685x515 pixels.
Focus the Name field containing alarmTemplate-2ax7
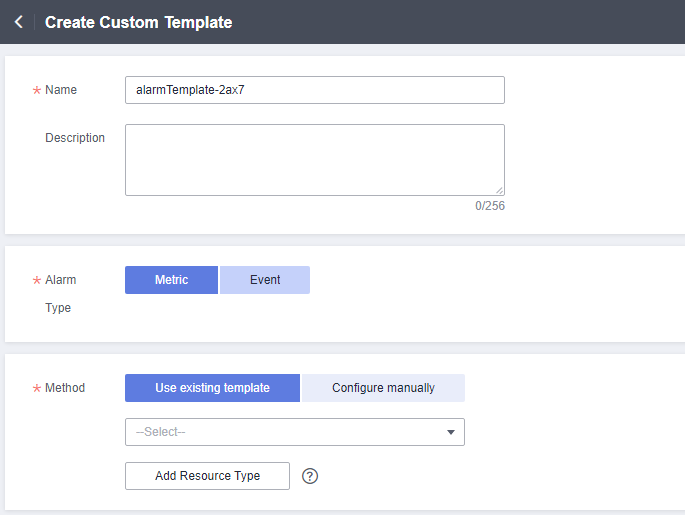315,90
